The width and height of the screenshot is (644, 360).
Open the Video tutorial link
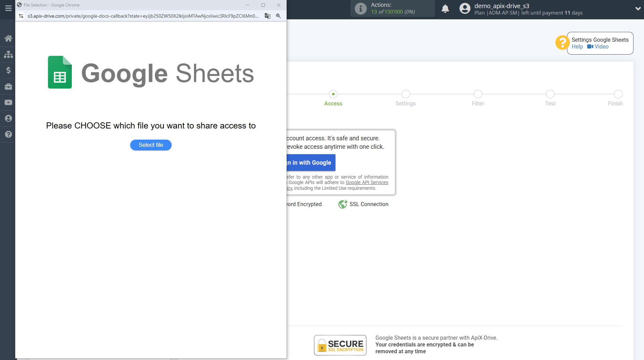coord(598,47)
